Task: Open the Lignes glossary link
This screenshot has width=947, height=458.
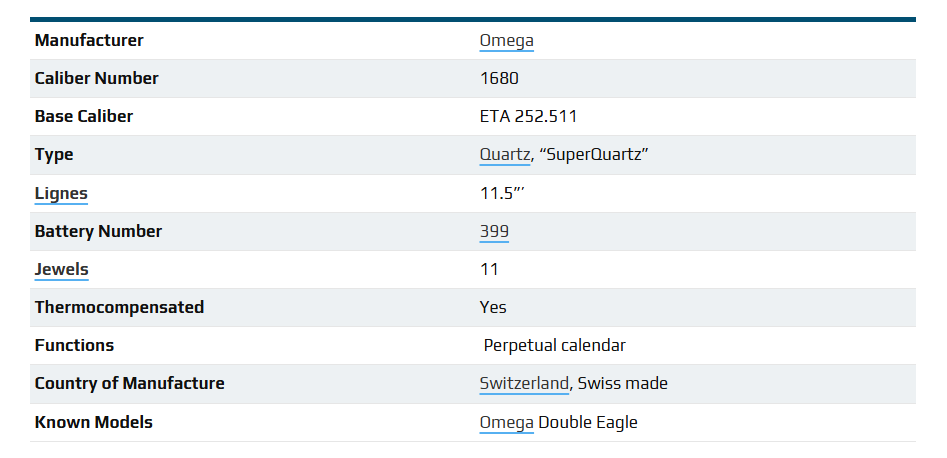Action: click(61, 193)
